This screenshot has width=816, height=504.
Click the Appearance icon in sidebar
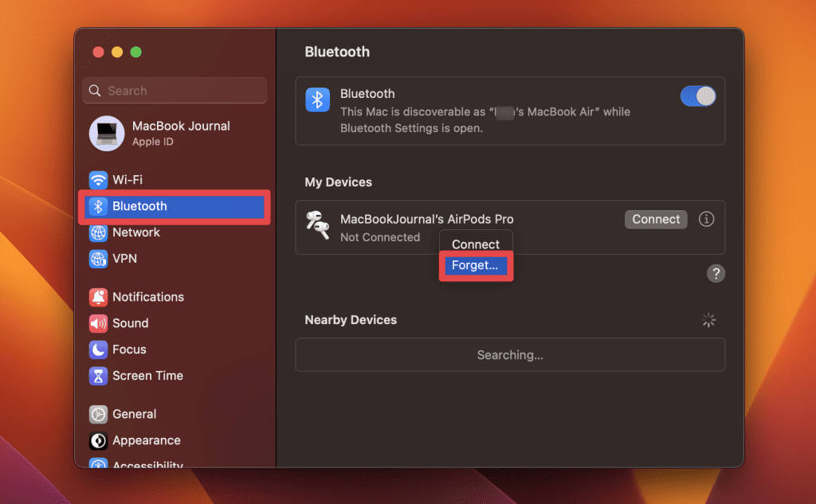point(98,440)
